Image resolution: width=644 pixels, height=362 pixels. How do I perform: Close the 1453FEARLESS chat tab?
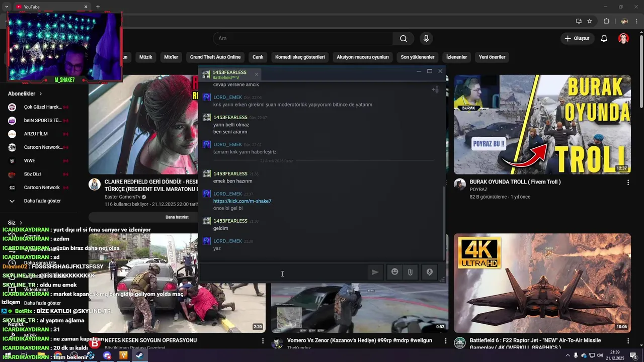coord(256,74)
